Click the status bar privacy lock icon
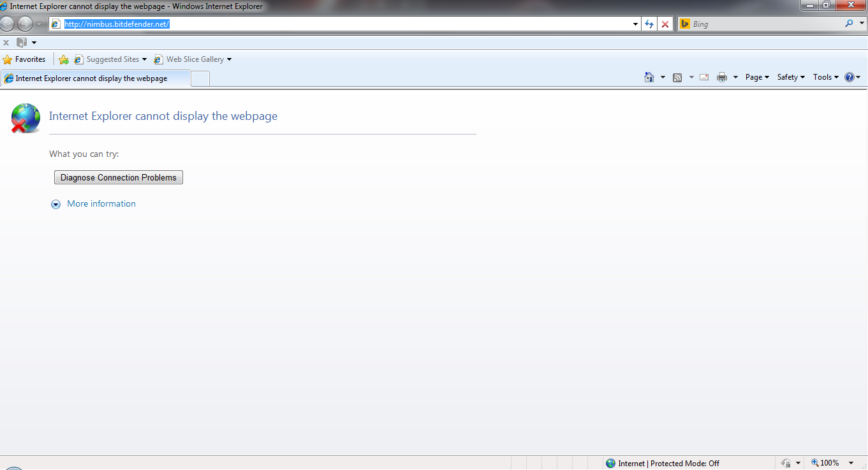The width and height of the screenshot is (868, 470). (786, 464)
